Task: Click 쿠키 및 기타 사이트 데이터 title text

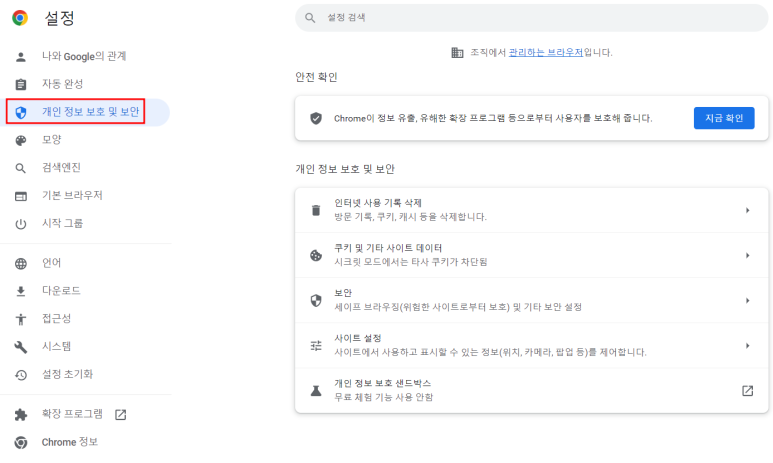Action: pyautogui.click(x=388, y=248)
